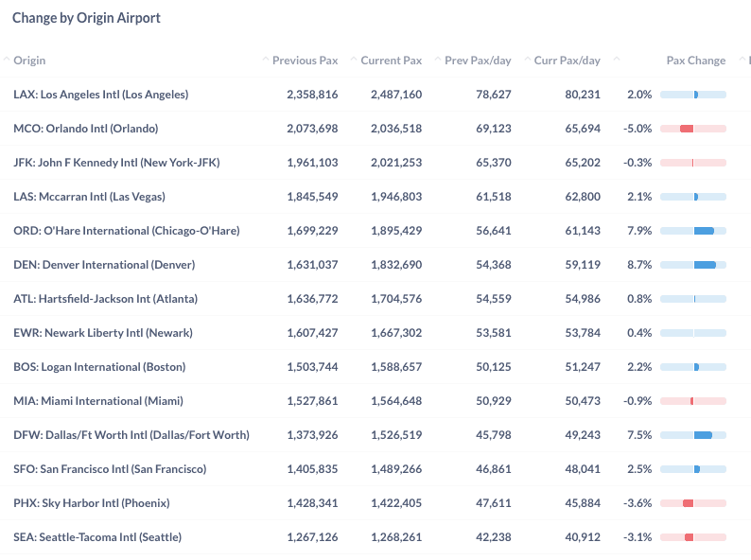Screen dimensions: 751x560
Task: Select the LAX Los Angeles Intl row
Action: pyautogui.click(x=375, y=95)
